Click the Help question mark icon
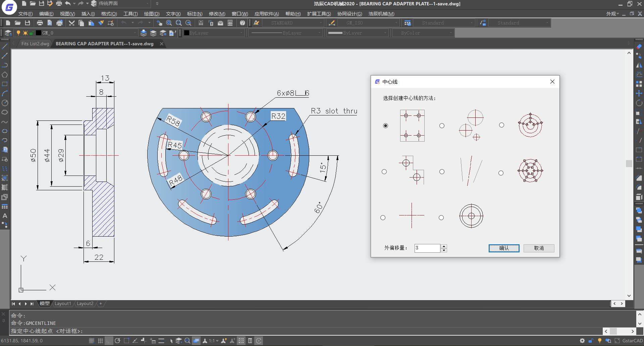644x346 pixels. click(x=243, y=23)
